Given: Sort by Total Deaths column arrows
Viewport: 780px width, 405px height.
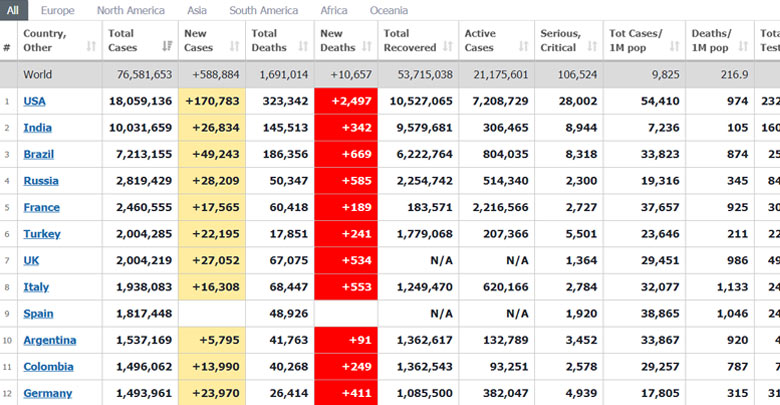Looking at the screenshot, I should click(x=302, y=47).
